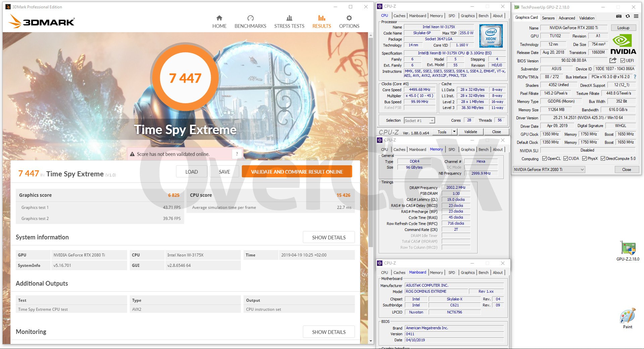Click the warning triangle icon beside score message

(132, 154)
